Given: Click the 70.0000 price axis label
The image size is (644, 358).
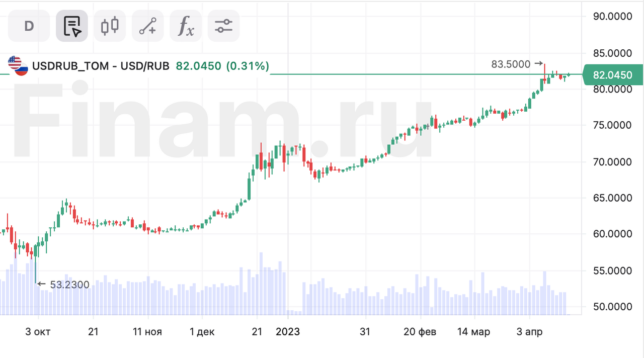Looking at the screenshot, I should (612, 162).
